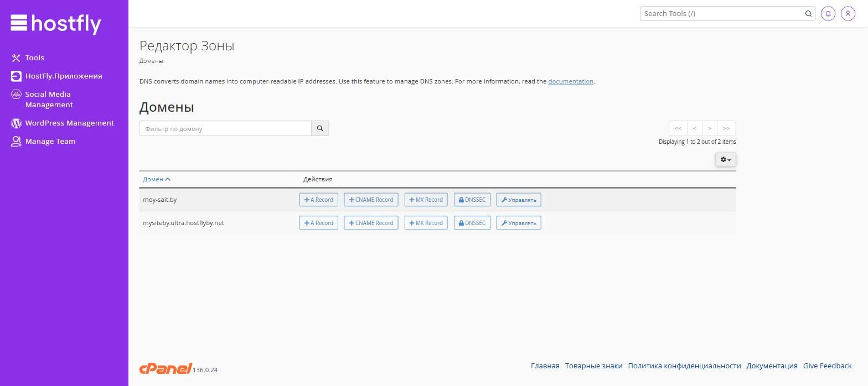This screenshot has height=386, width=868.
Task: Open the Товарные знаки footer link
Action: point(594,366)
